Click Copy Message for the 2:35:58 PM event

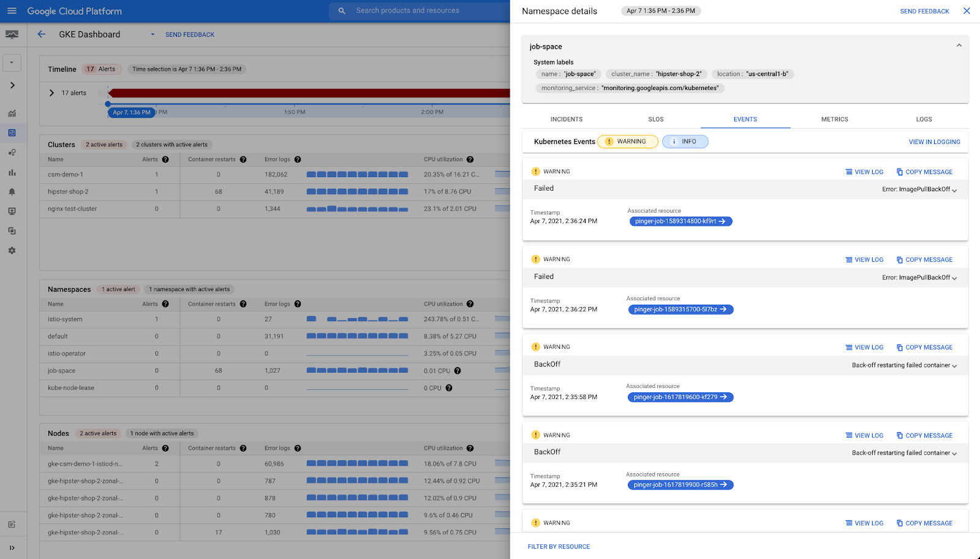(x=924, y=348)
